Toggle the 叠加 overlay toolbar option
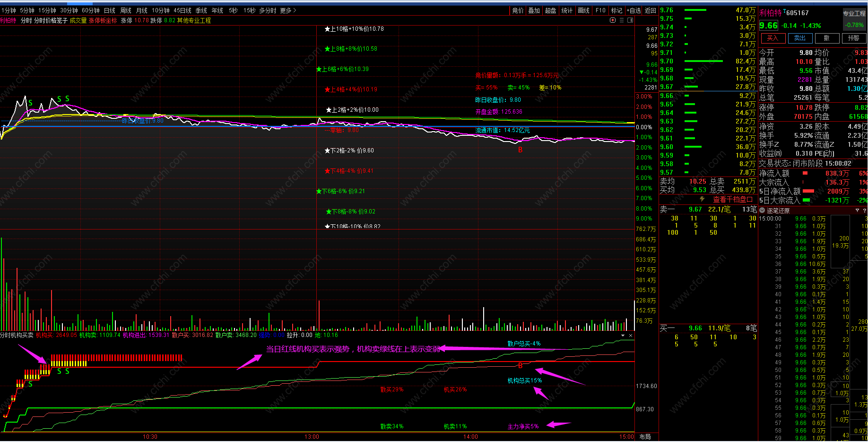868x442 pixels. pos(534,10)
